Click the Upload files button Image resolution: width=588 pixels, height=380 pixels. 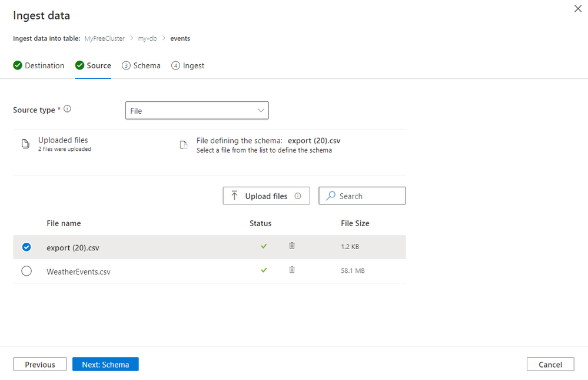(266, 196)
